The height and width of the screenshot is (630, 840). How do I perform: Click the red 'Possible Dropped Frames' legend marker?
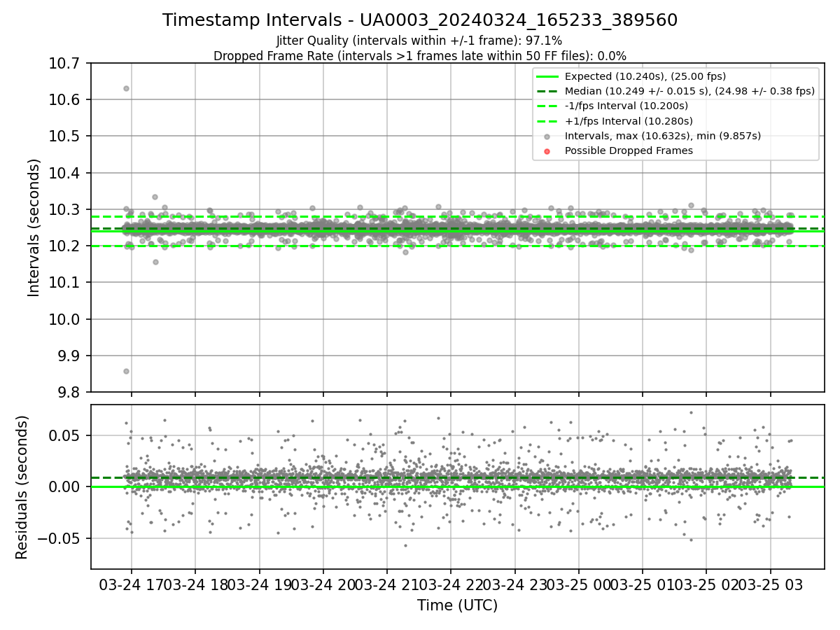pos(547,151)
